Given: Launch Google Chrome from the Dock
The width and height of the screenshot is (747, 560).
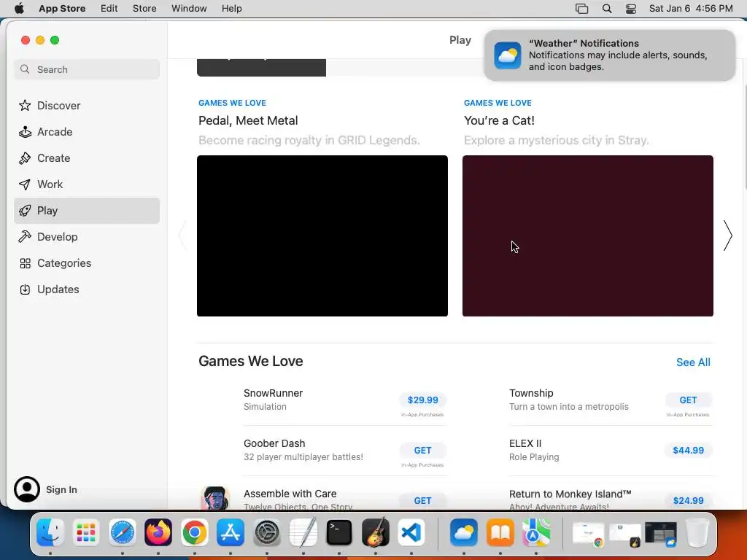Looking at the screenshot, I should pyautogui.click(x=194, y=532).
